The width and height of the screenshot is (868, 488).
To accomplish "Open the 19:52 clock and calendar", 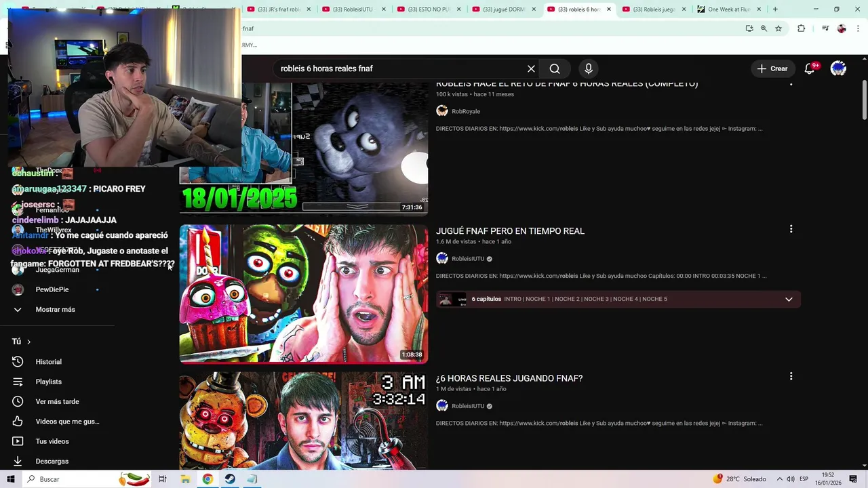I will coord(828,479).
